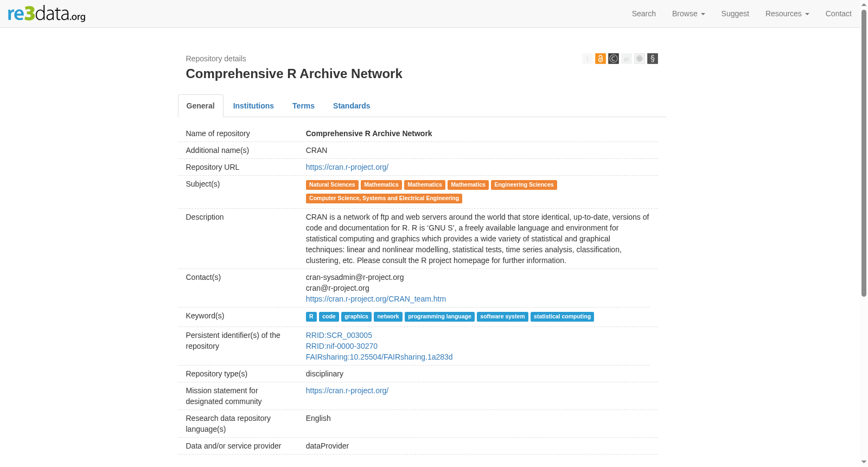
Task: Open the Browse dropdown menu
Action: click(688, 14)
